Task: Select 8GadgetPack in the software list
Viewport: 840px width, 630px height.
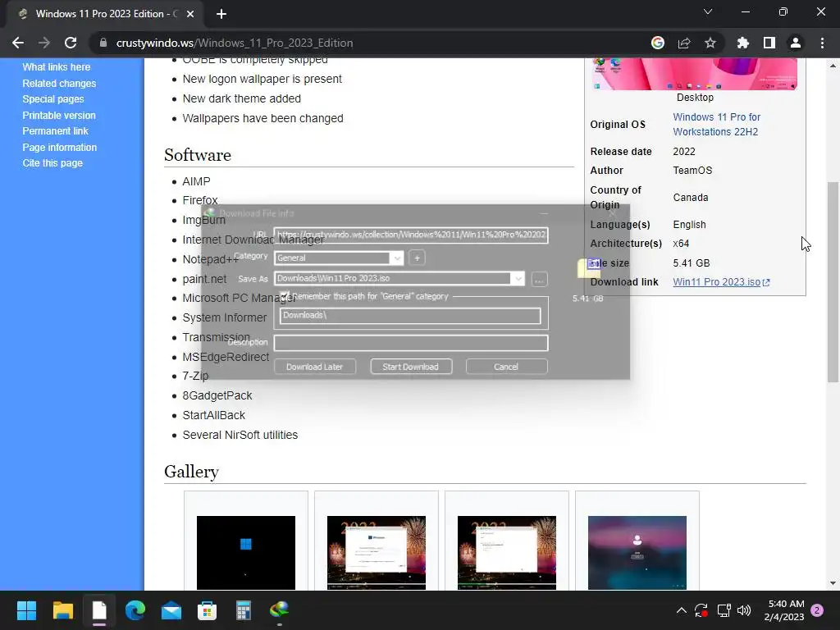Action: [217, 395]
